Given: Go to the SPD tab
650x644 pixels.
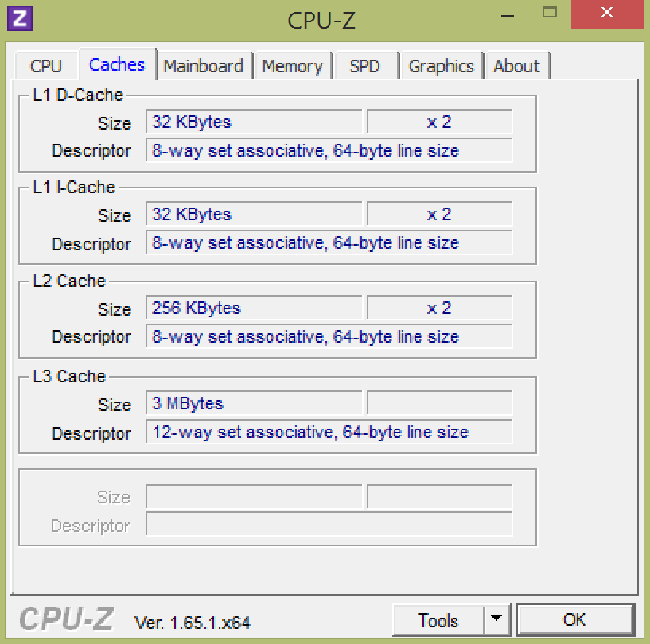Looking at the screenshot, I should coord(364,67).
